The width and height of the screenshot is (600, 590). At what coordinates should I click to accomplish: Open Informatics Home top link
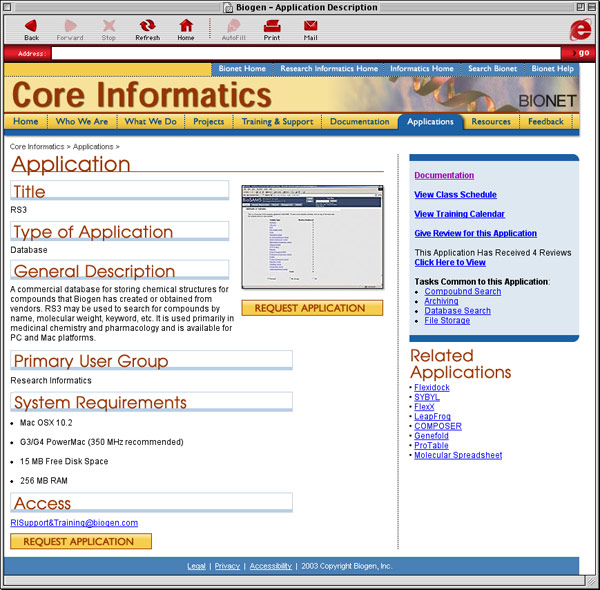point(422,68)
